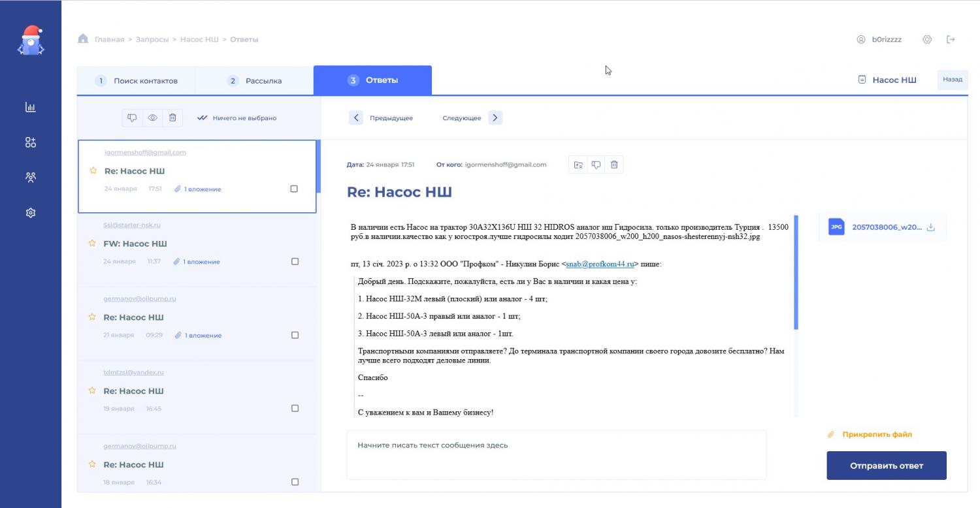Open the b0rizzzz user profile menu
Screen dimensions: 980x508
coord(879,39)
